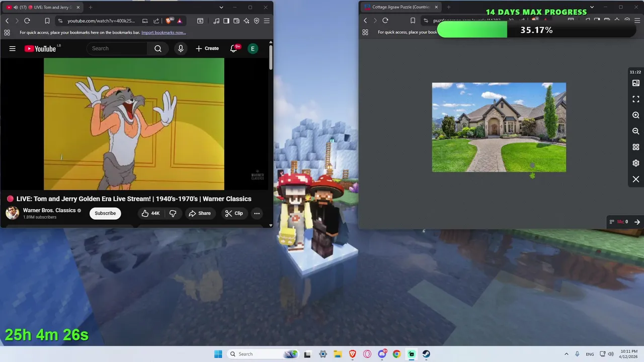Start YouTube voice search with microphone

point(181,48)
